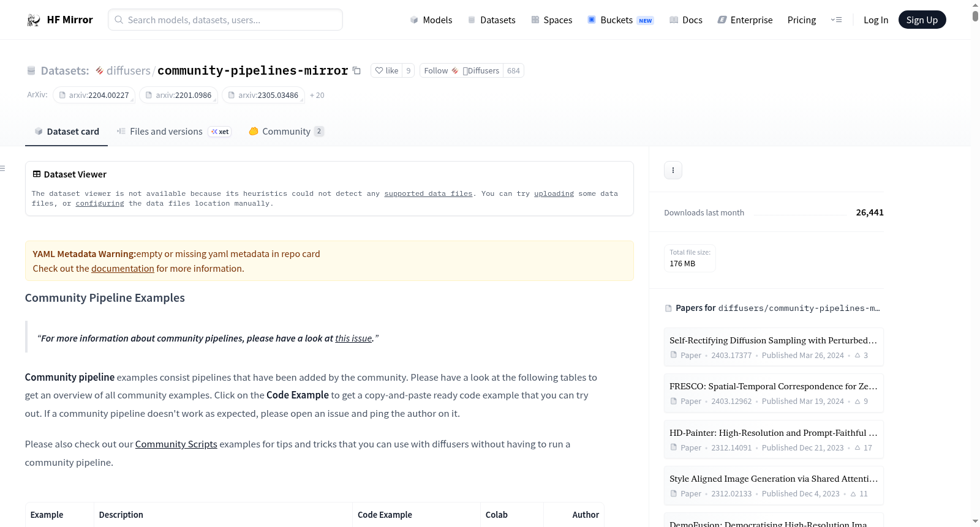Show the 20 more arXiv tags

pyautogui.click(x=317, y=95)
